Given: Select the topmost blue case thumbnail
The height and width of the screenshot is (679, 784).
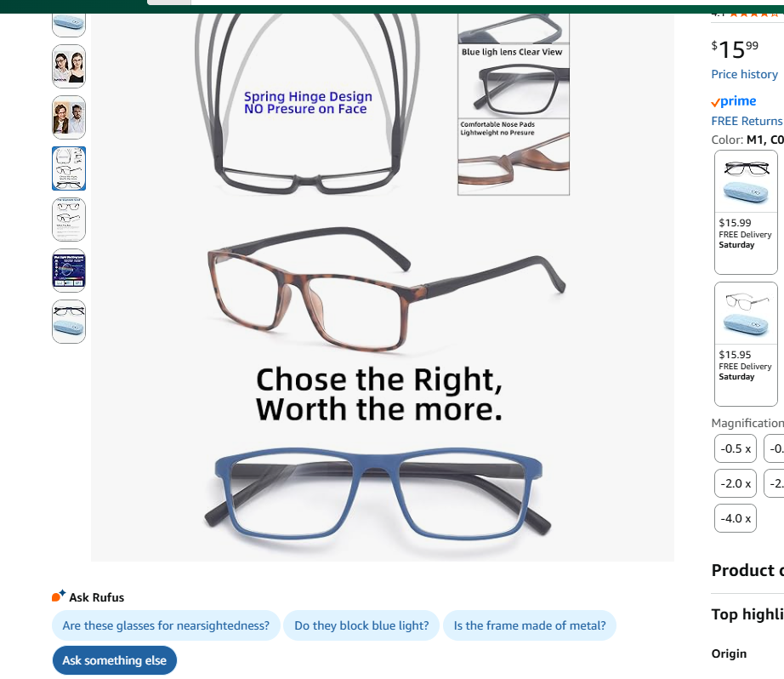Looking at the screenshot, I should pos(69,24).
